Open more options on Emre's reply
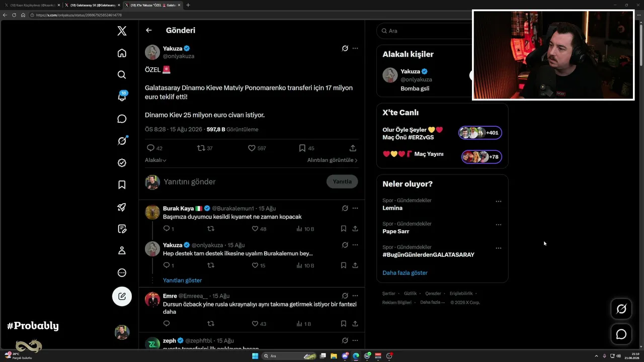Screen dimensions: 644x362 355,296
